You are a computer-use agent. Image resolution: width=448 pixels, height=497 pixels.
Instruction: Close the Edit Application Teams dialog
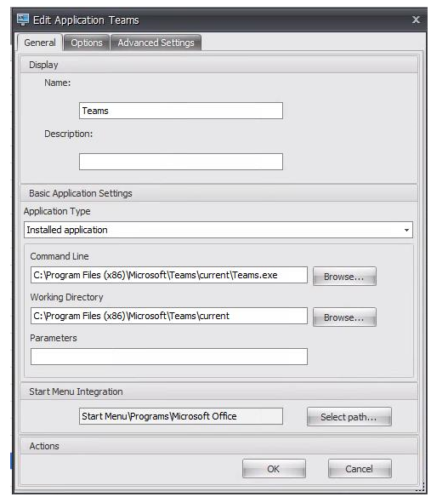(416, 20)
